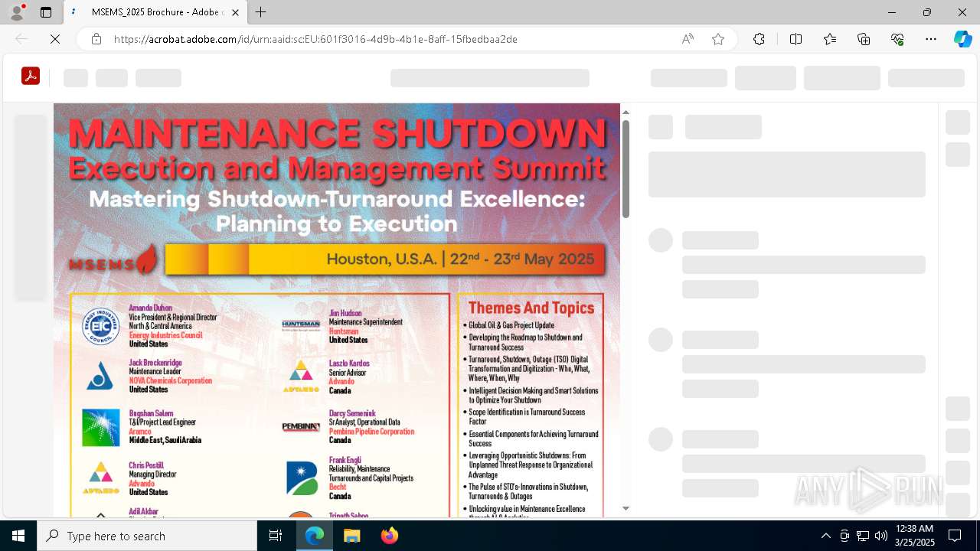Click Houston, U.S.A. date banner
Screen dimensions: 980x551
coord(385,259)
